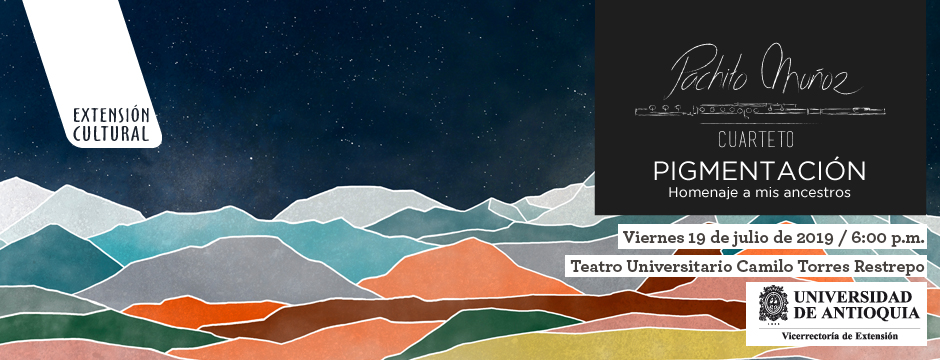
Task: Click the Universidad de Antioquia crest emblem
Action: (773, 304)
